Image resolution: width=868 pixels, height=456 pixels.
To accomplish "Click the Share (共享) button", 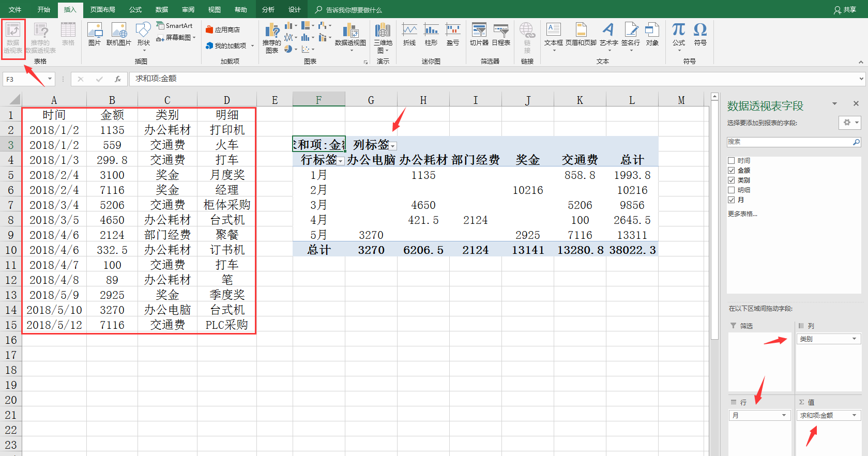I will tap(845, 10).
